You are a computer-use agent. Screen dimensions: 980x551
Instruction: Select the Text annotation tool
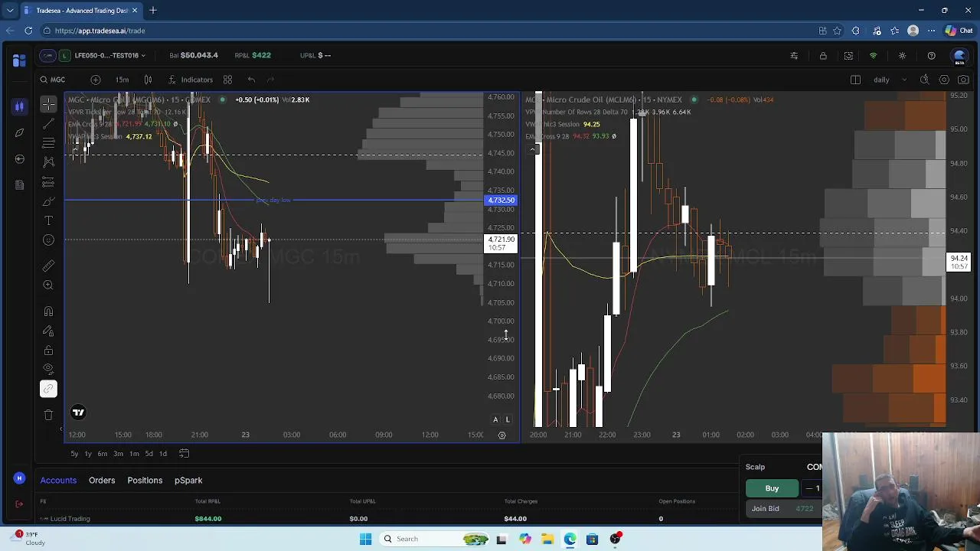point(48,220)
